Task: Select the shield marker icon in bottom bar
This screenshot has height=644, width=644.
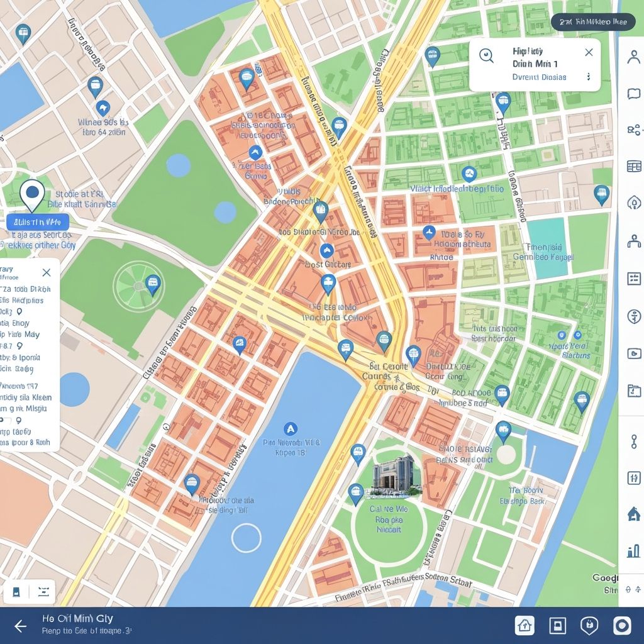Action: (589, 625)
